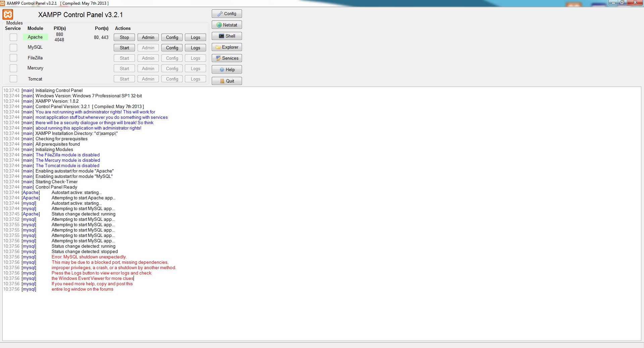Screen dimensions: 644x348
Task: Open Explorer for the XAMPP folder
Action: (227, 47)
